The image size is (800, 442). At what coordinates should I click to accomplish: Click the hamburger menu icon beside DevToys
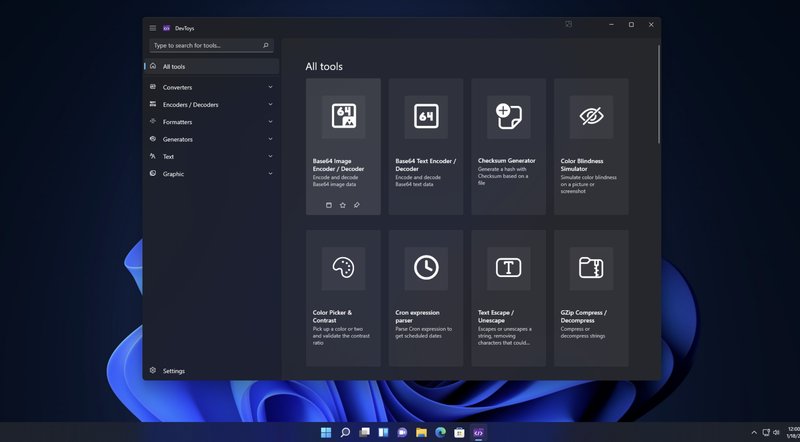152,27
